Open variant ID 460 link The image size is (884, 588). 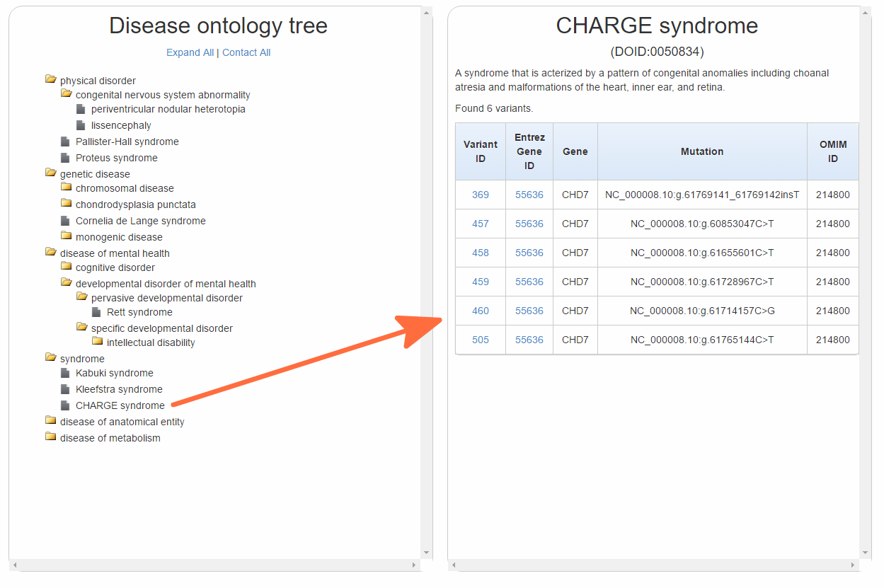click(481, 311)
